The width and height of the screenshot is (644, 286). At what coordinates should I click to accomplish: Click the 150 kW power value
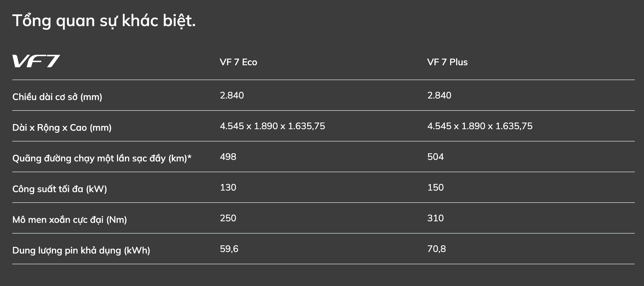435,188
